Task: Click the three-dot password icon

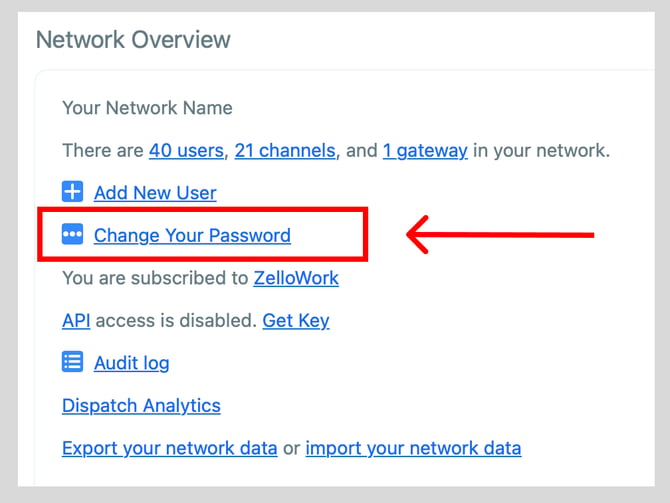Action: (x=72, y=234)
